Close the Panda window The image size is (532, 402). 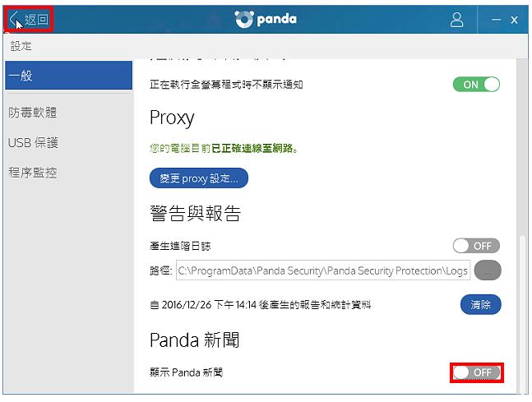(515, 20)
